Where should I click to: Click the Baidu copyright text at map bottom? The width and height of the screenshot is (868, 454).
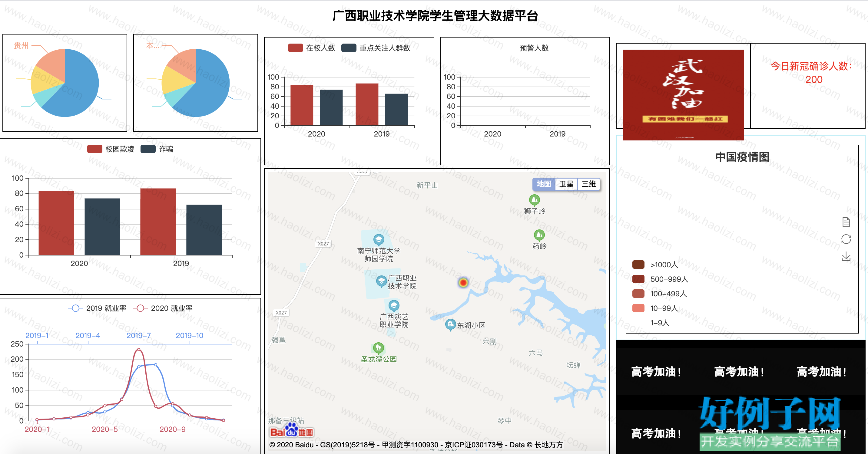416,445
